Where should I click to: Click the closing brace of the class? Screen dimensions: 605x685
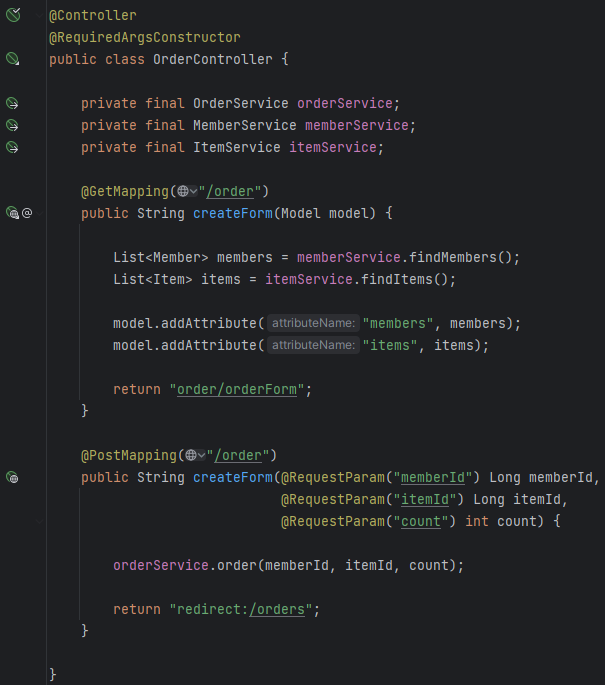click(x=53, y=675)
